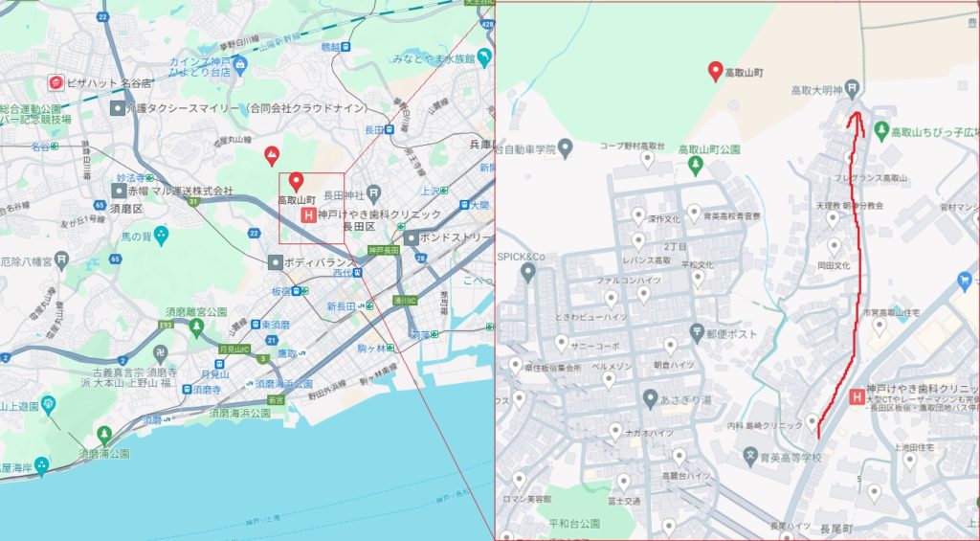Click the 育英高等学校 school icon
The width and height of the screenshot is (980, 541).
750,457
